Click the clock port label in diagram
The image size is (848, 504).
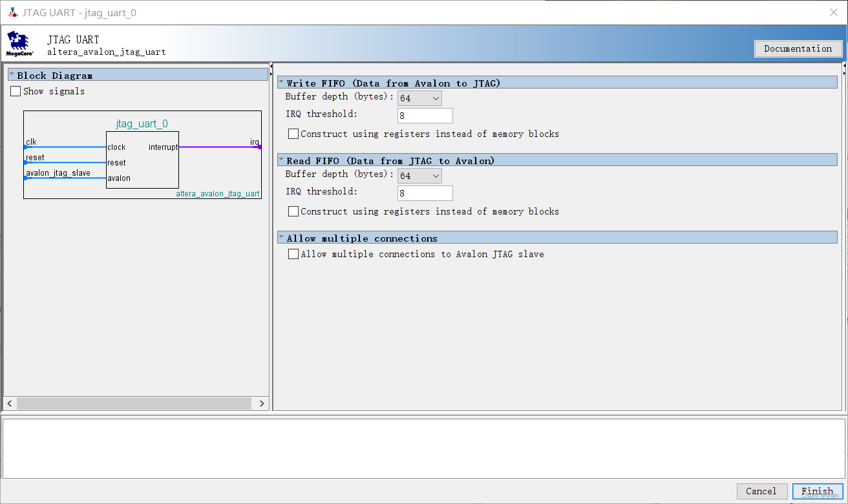(x=116, y=147)
